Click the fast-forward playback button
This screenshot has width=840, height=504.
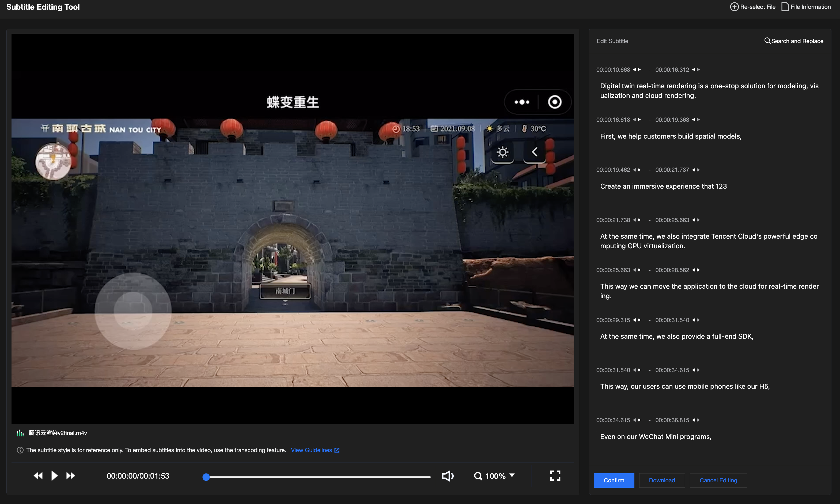71,475
